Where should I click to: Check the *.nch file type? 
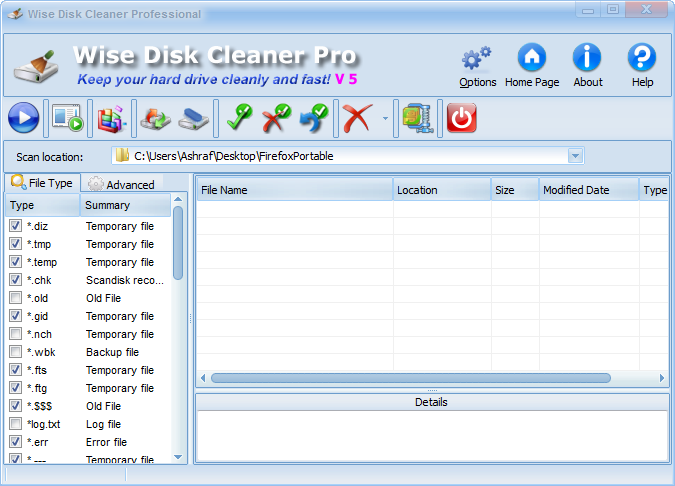point(15,334)
